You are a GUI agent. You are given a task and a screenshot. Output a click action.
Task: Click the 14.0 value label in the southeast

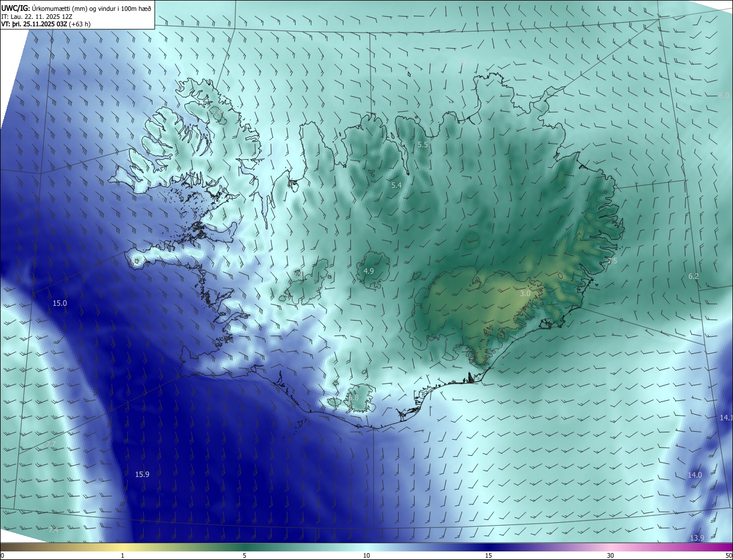[x=695, y=475]
